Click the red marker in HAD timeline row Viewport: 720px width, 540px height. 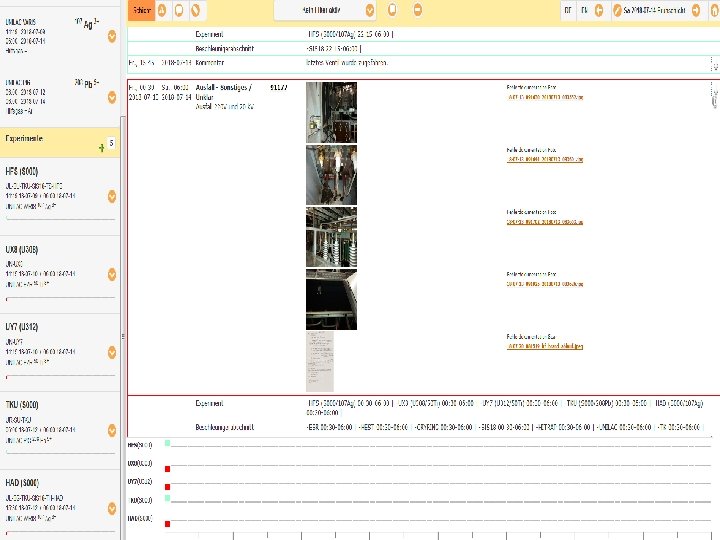click(168, 524)
